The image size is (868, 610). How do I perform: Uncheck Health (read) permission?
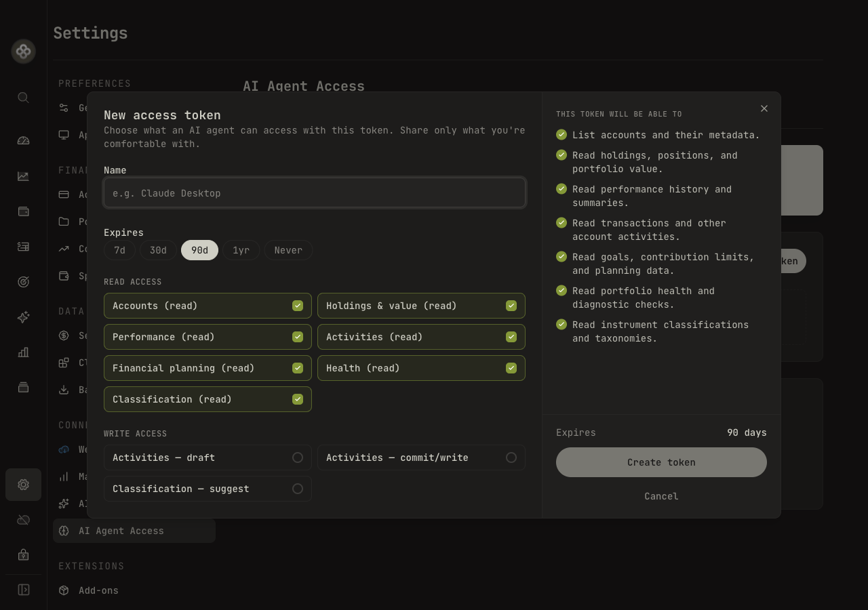(x=511, y=368)
